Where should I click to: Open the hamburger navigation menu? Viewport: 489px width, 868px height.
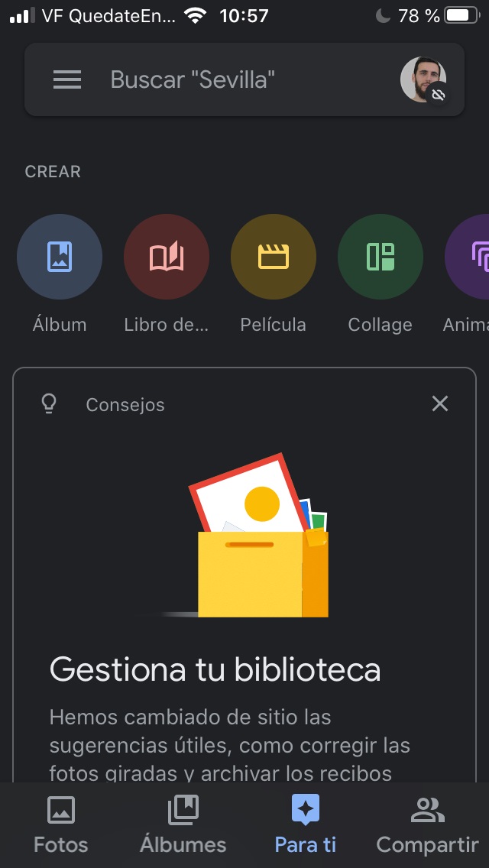point(67,79)
